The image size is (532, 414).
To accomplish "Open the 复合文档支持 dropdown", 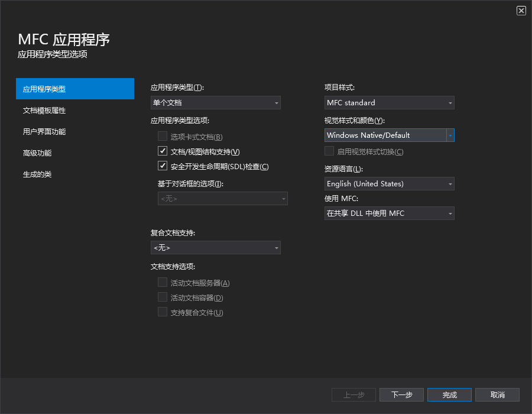I will 215,247.
